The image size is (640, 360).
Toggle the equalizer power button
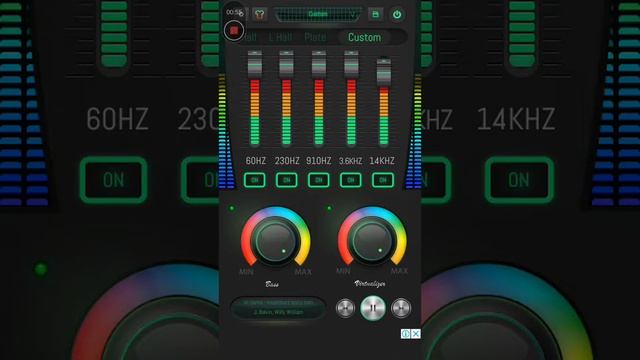(x=397, y=14)
